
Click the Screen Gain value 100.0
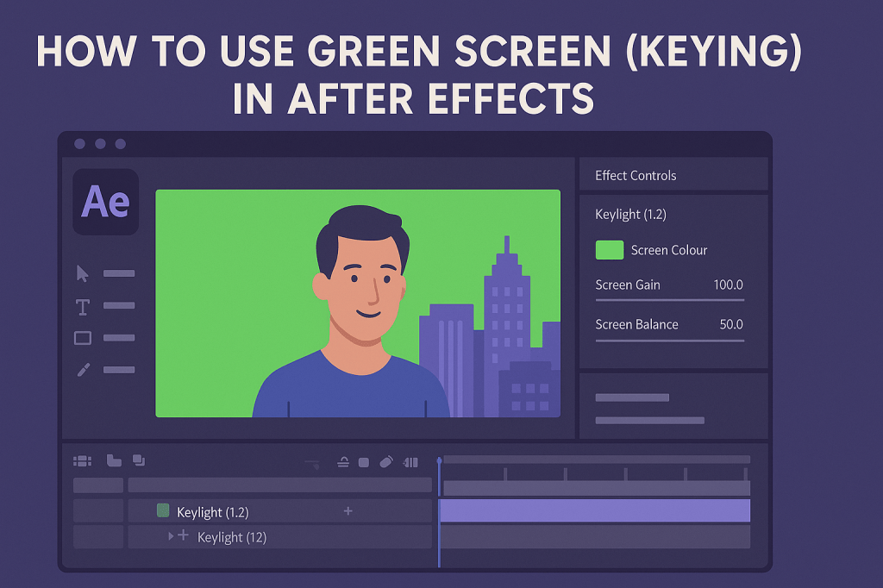coord(728,285)
